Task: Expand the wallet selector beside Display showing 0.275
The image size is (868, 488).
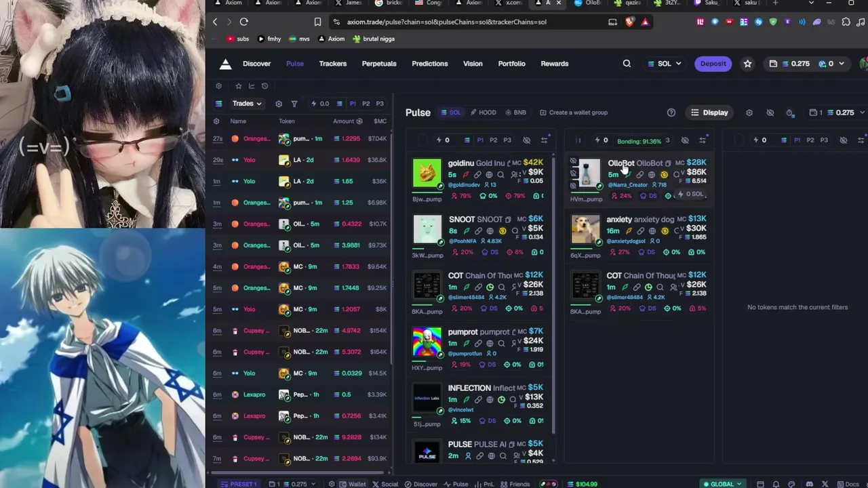Action: 837,113
